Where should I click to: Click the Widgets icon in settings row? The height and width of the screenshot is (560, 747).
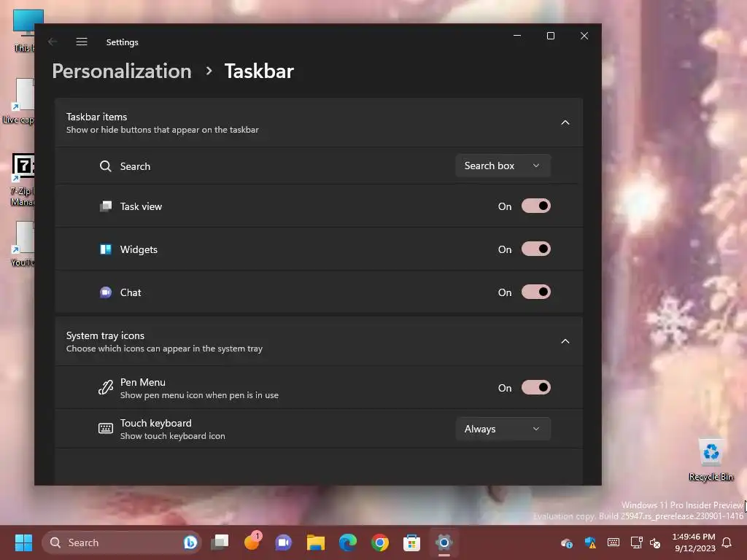click(x=106, y=249)
